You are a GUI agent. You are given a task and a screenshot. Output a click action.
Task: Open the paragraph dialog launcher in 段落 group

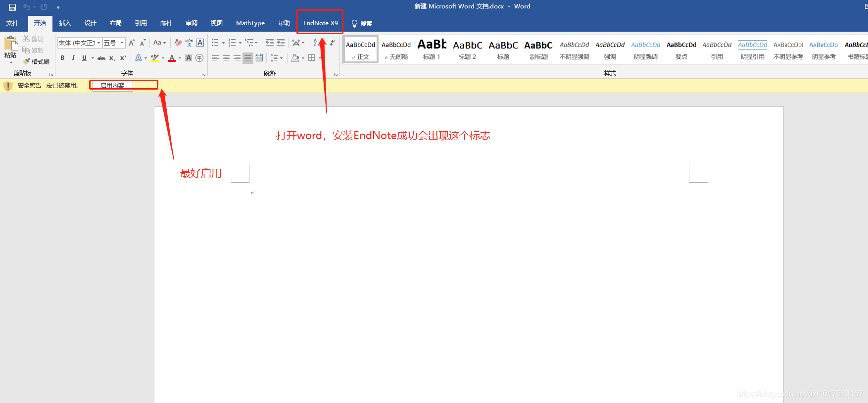point(336,74)
